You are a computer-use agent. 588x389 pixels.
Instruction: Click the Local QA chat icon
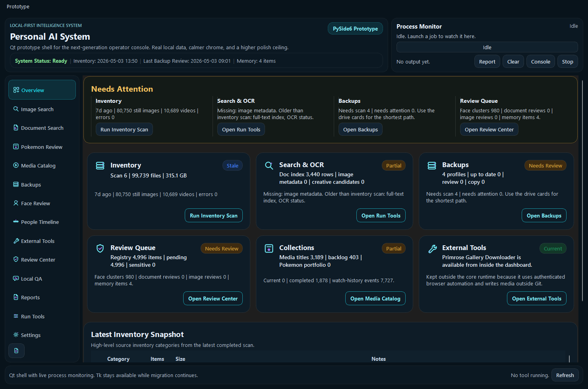point(16,279)
